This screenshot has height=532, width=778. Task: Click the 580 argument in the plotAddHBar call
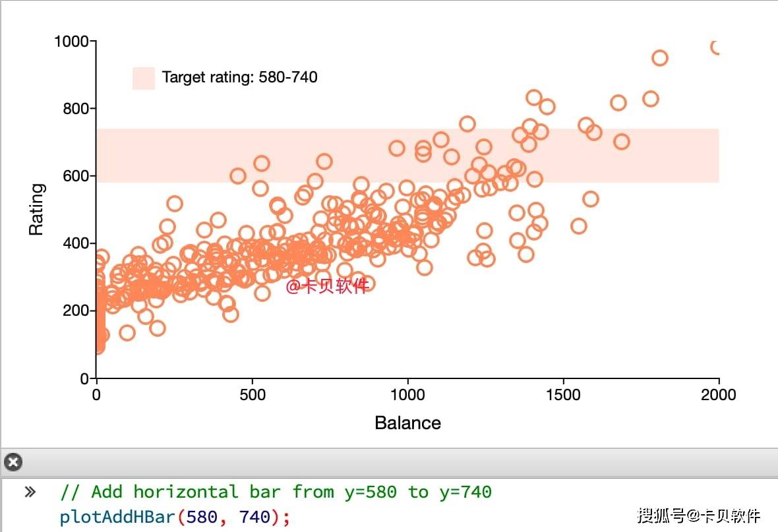point(202,516)
